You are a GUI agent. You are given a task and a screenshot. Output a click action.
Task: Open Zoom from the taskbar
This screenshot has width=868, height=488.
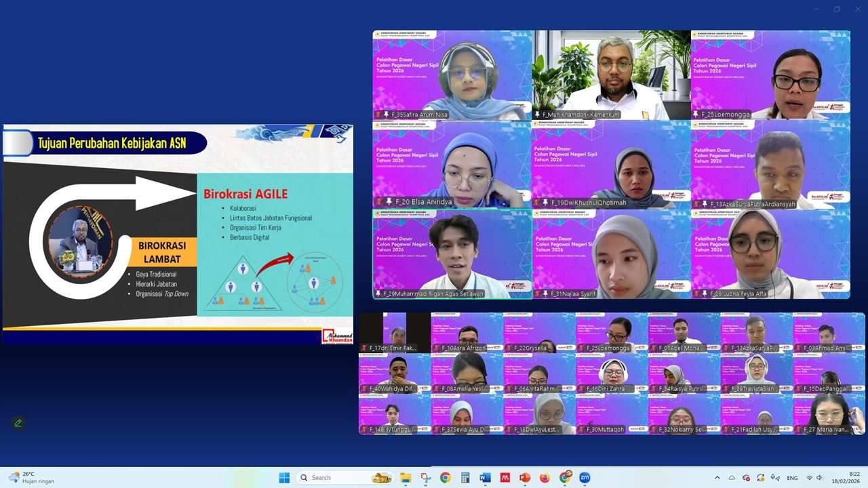point(584,477)
